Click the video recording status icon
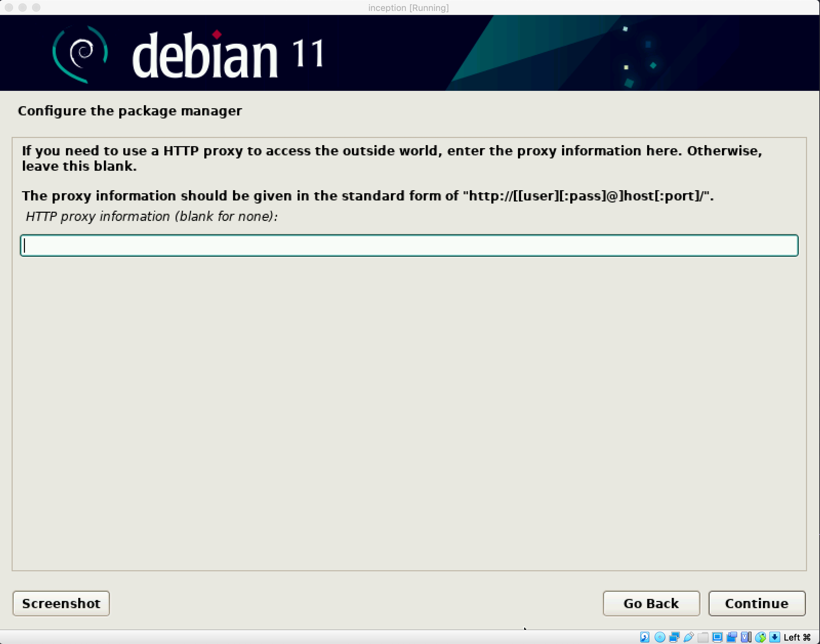This screenshot has height=644, width=820. 732,637
